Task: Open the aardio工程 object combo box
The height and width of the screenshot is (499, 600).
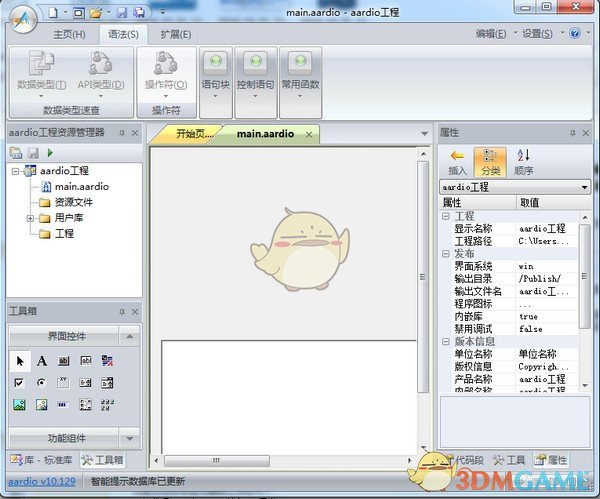Action: [514, 188]
